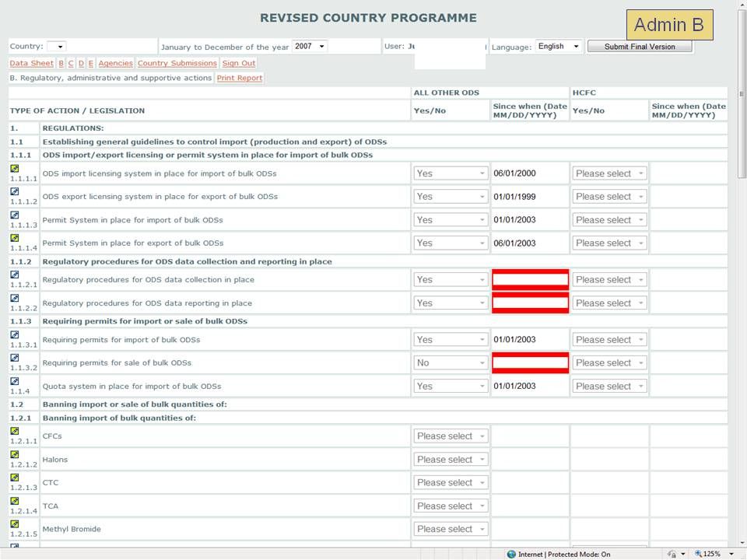Screen dimensions: 747x560
Task: Click the edit icon for TCA row
Action: click(15, 501)
